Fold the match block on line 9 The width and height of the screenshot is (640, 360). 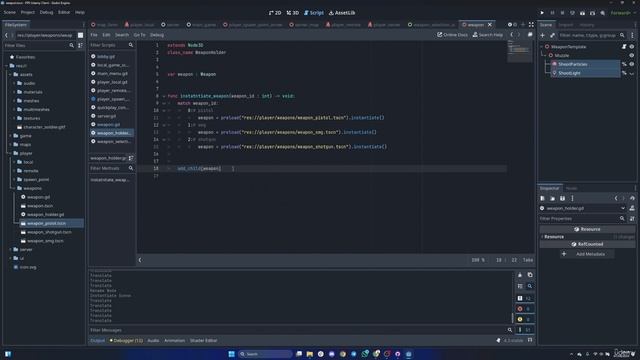coord(164,103)
